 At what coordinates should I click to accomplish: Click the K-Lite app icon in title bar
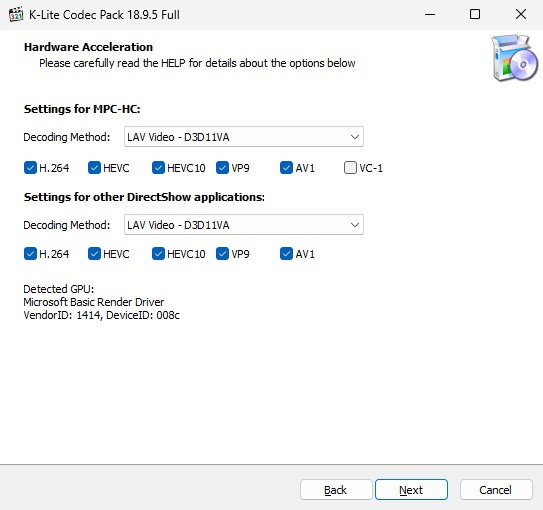[x=16, y=15]
